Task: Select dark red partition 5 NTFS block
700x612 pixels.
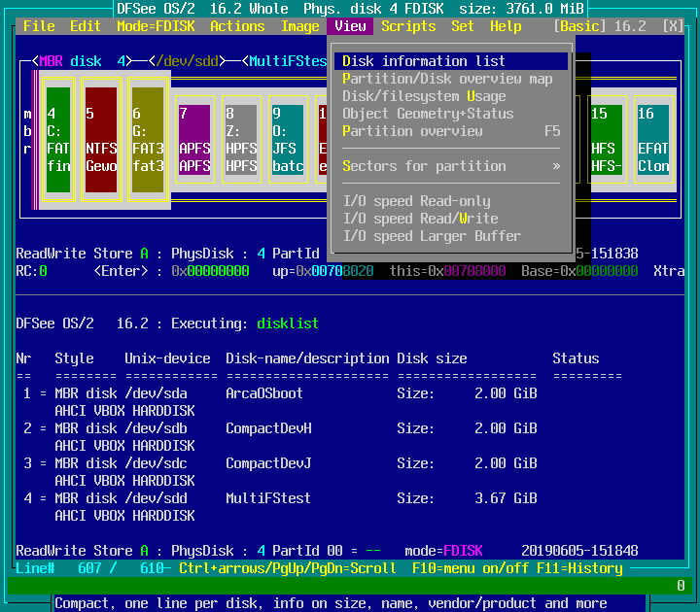Action: pyautogui.click(x=101, y=140)
